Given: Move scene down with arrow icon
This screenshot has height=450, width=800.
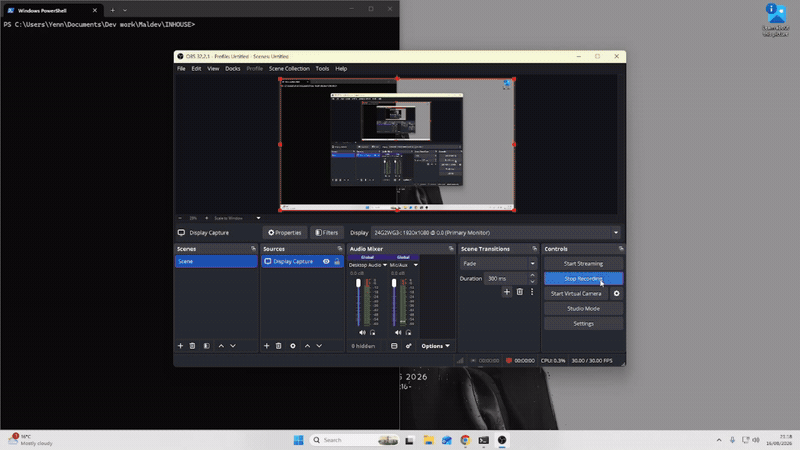Looking at the screenshot, I should click(x=233, y=346).
